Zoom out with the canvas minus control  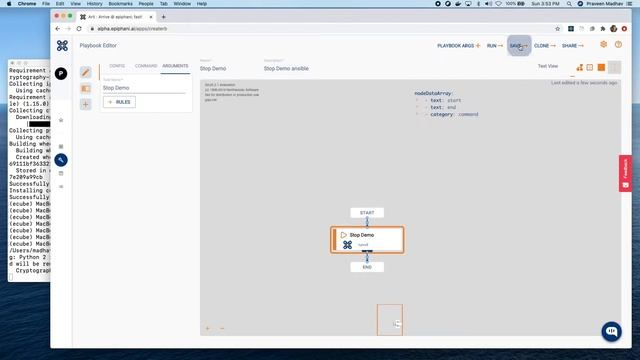point(222,328)
